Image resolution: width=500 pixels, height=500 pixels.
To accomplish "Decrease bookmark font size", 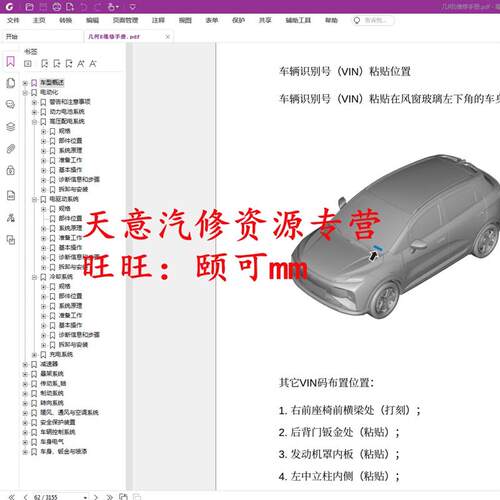I will coord(93,63).
